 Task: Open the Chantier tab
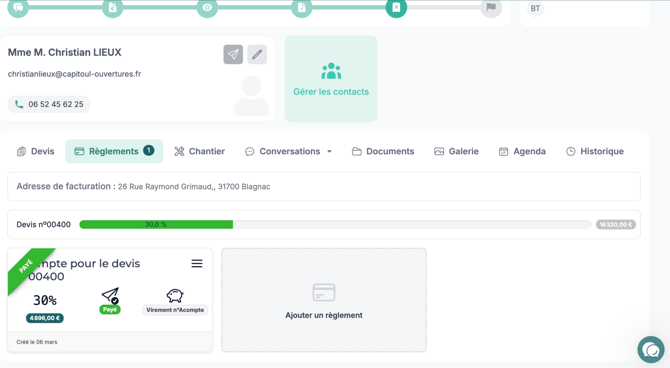click(x=200, y=151)
